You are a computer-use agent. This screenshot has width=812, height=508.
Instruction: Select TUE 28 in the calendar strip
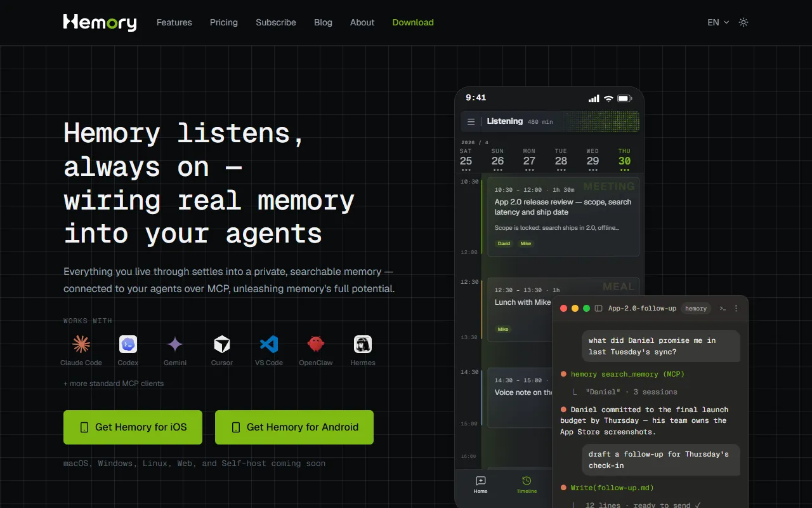pos(561,159)
